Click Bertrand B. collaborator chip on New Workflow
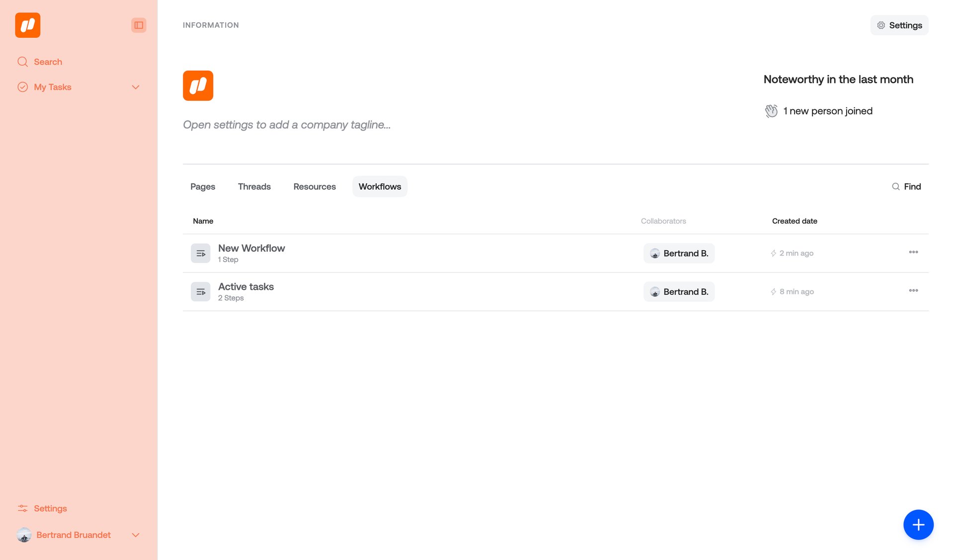The height and width of the screenshot is (560, 954). (x=679, y=253)
